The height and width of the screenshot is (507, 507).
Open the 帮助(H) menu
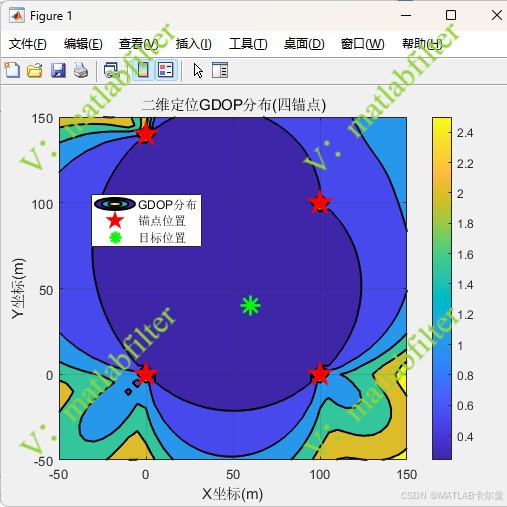click(x=422, y=44)
